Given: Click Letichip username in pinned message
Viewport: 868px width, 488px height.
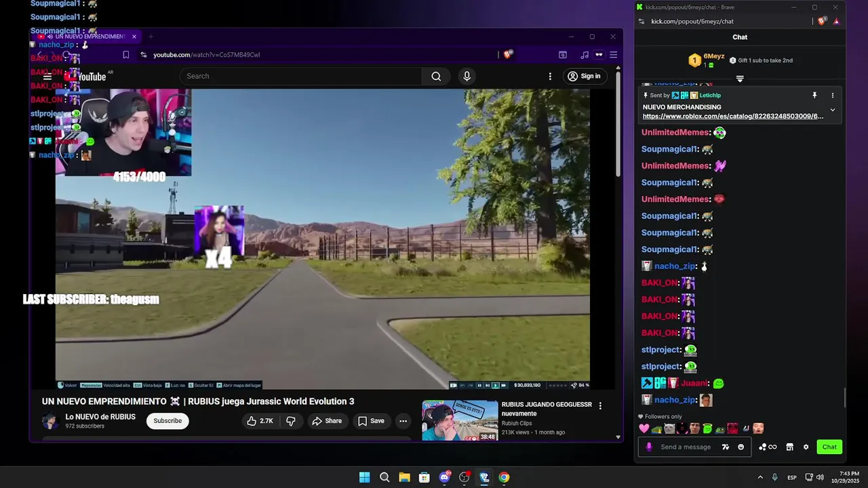Looking at the screenshot, I should pyautogui.click(x=710, y=96).
